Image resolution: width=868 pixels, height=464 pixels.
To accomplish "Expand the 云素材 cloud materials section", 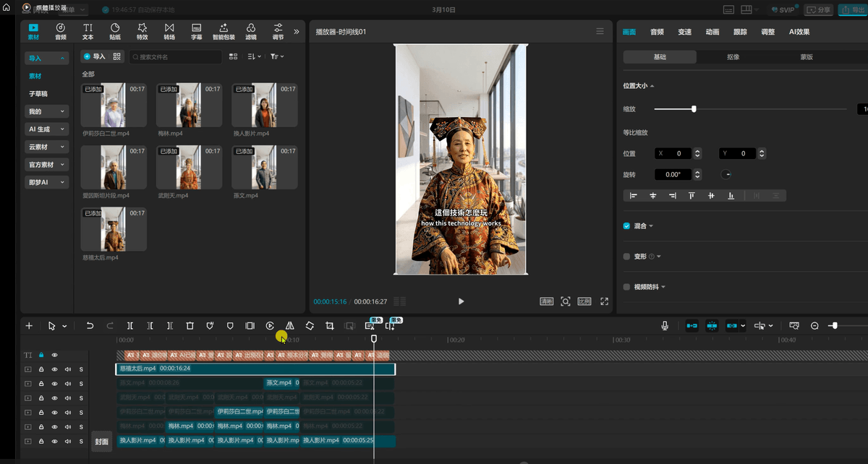I will pyautogui.click(x=47, y=147).
